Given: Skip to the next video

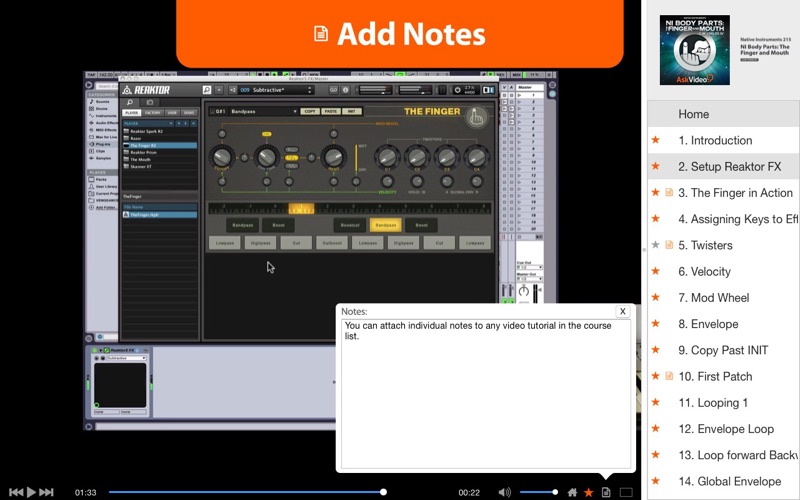Looking at the screenshot, I should (46, 492).
